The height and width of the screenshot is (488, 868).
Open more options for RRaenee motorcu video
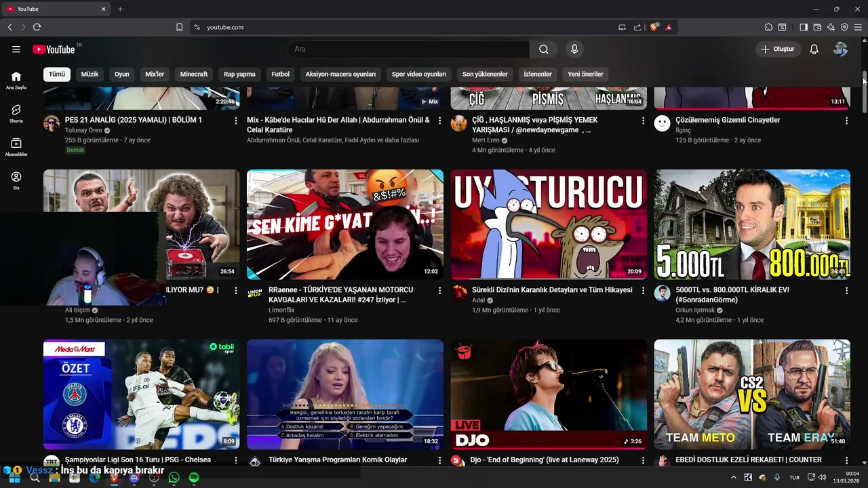(439, 290)
